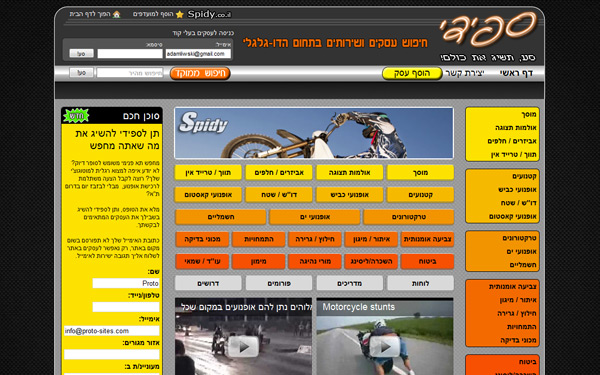Open the דף ראשי menu item
This screenshot has width=600, height=375.
(516, 73)
